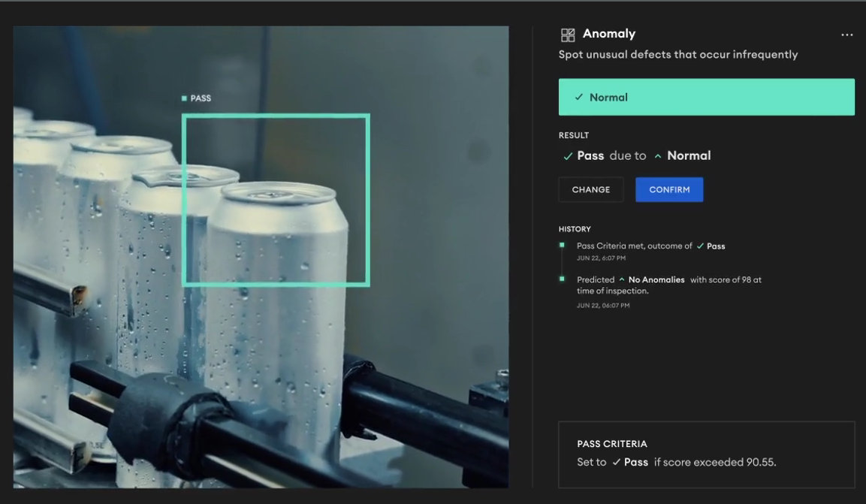866x504 pixels.
Task: Click the Anomaly panel title
Action: 608,34
